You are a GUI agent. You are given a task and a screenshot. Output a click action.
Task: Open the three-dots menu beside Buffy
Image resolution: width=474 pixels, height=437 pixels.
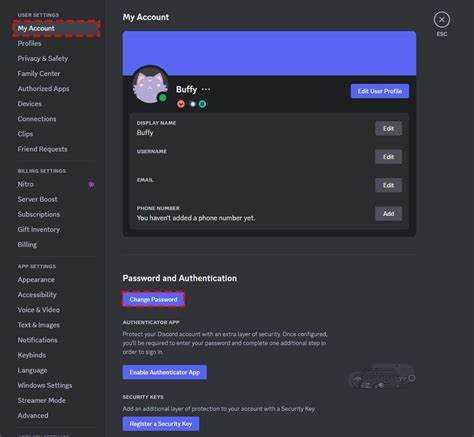click(x=206, y=89)
